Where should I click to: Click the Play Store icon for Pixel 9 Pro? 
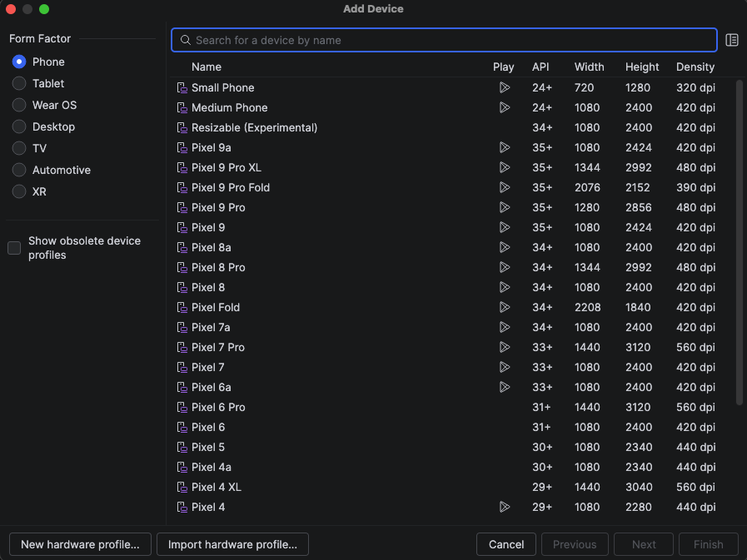(x=505, y=208)
